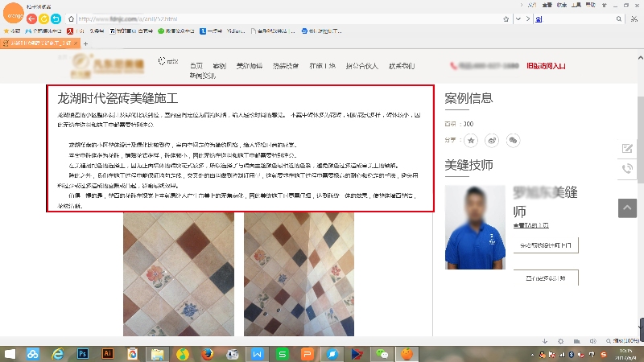644x362 pixels.
Task: Open Photoshop from the taskbar
Action: [x=83, y=354]
